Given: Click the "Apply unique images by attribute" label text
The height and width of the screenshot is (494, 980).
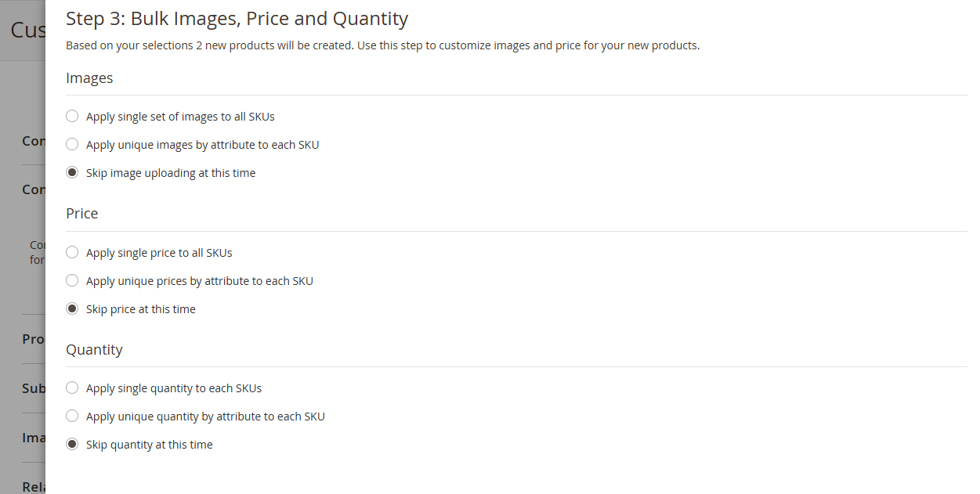Looking at the screenshot, I should [x=203, y=145].
